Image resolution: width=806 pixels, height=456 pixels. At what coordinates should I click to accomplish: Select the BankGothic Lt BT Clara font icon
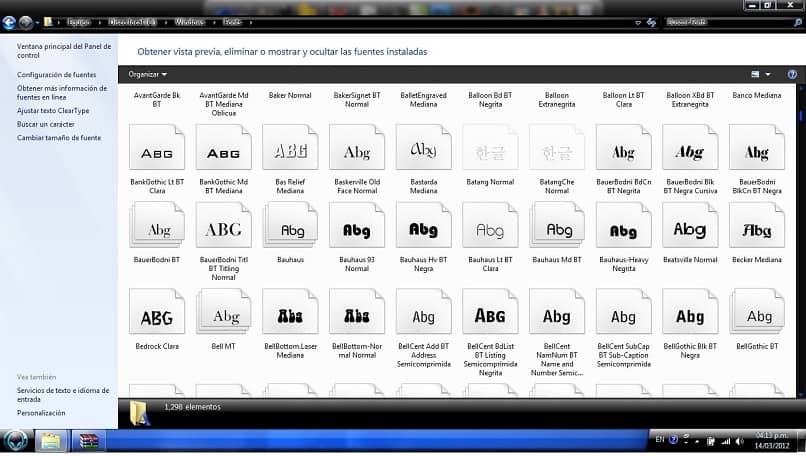tap(157, 147)
